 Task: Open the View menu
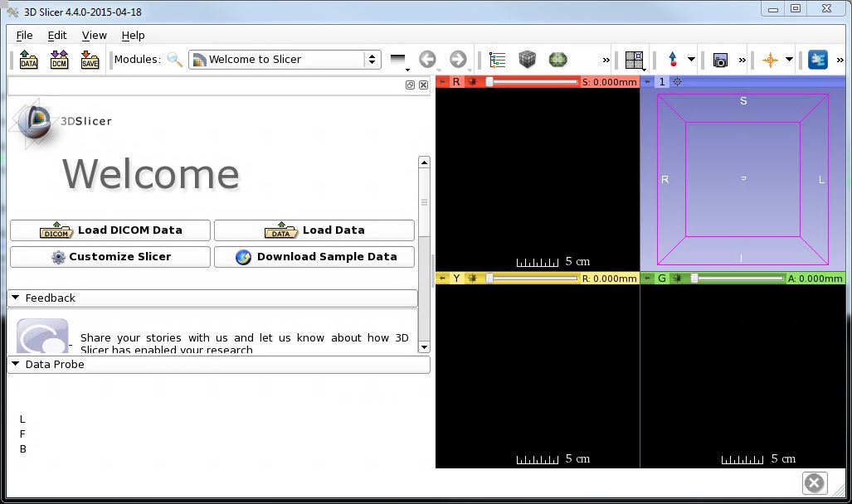pos(94,35)
